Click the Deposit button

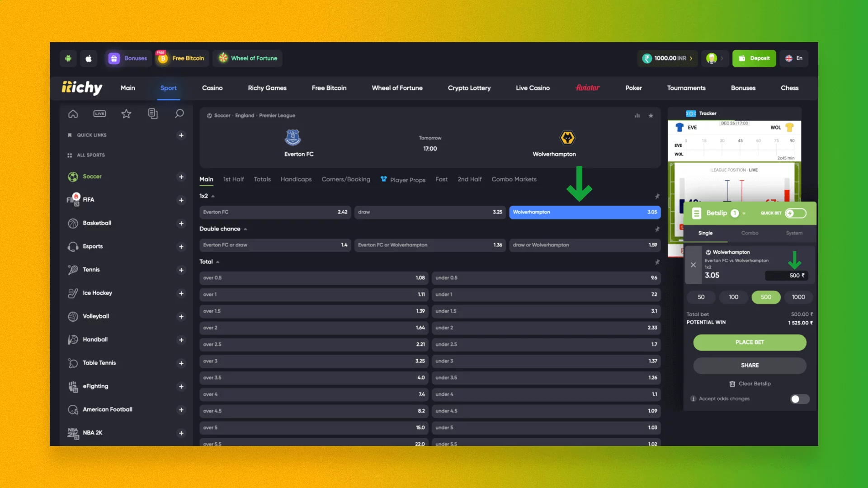pyautogui.click(x=754, y=58)
